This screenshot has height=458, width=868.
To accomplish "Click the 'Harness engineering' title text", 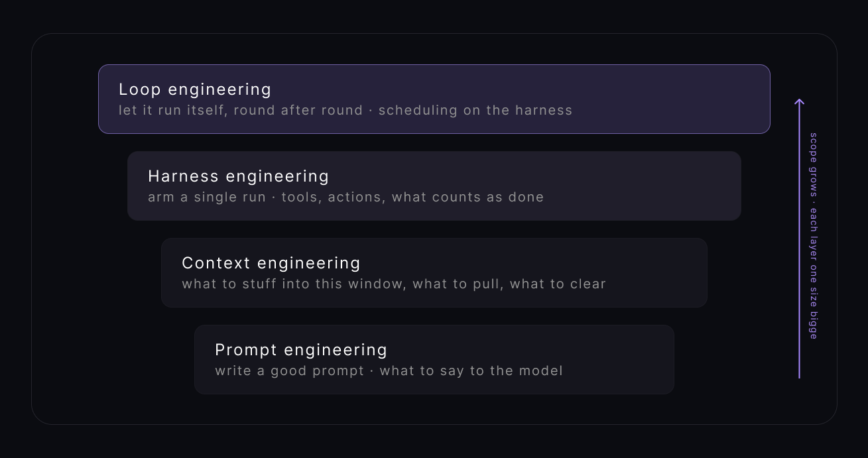I will [x=239, y=176].
